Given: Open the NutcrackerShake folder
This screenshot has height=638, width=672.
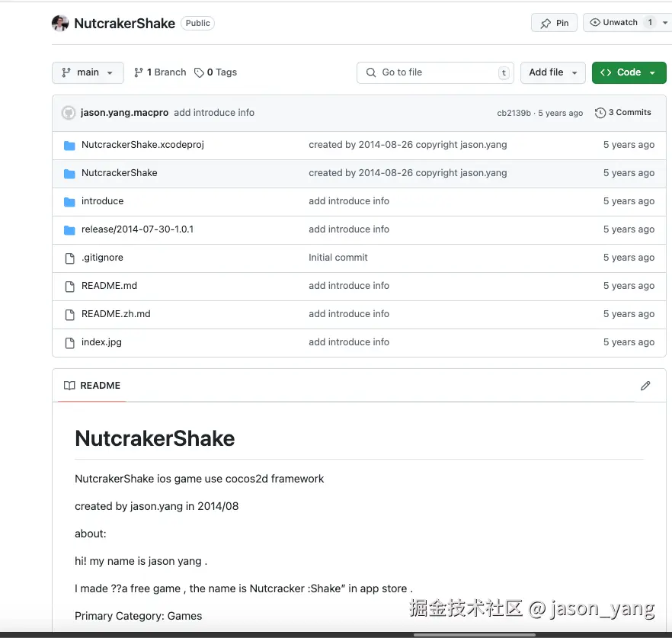Looking at the screenshot, I should coord(119,173).
